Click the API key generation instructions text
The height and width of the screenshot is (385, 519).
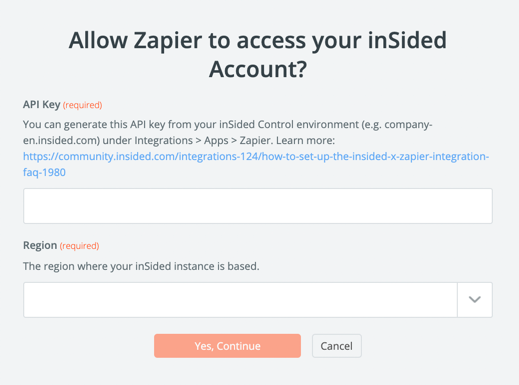[x=228, y=132]
